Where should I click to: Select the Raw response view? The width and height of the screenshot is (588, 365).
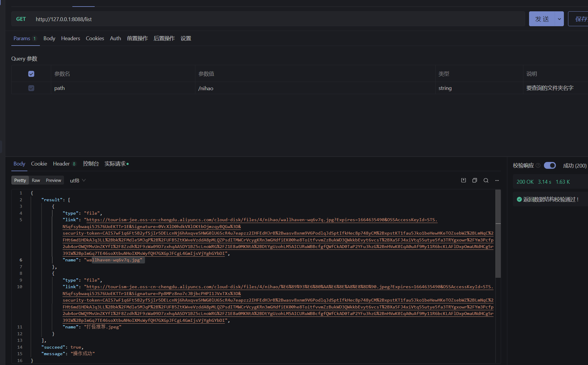(x=36, y=180)
